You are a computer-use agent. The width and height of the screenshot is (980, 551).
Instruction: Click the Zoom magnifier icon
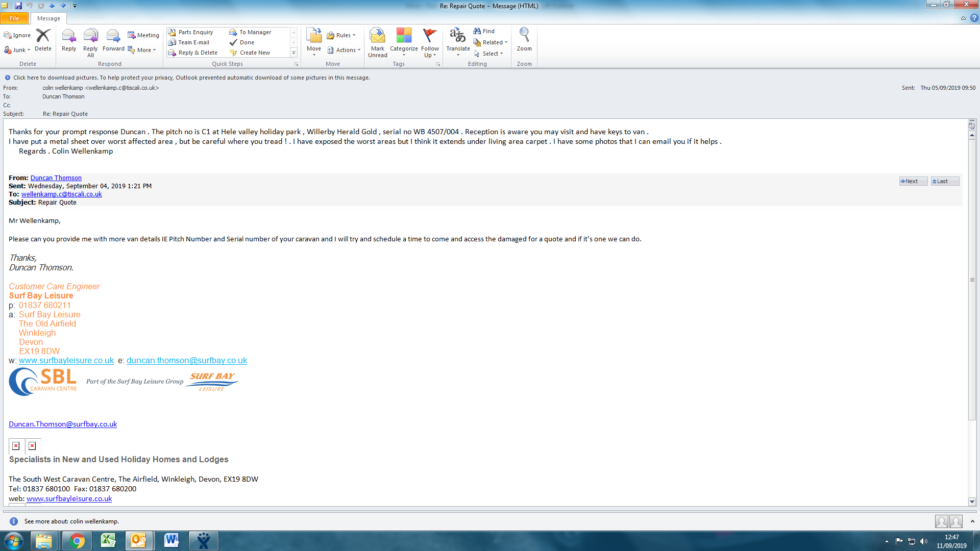click(x=524, y=40)
